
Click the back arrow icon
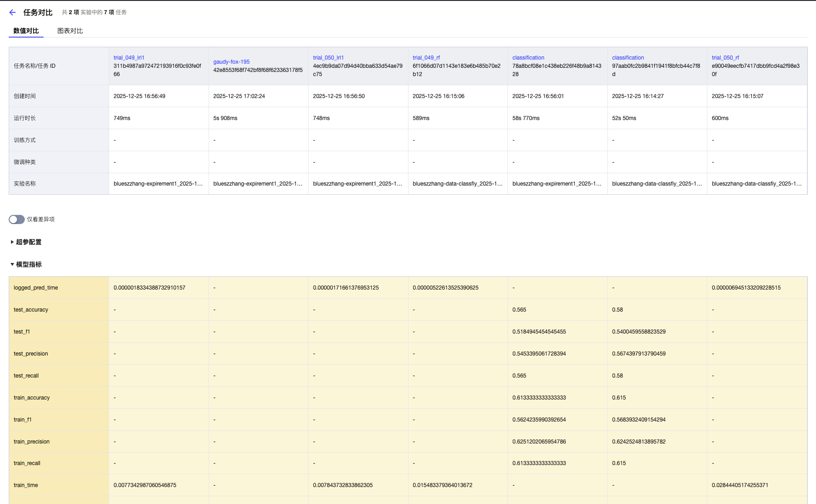pos(12,12)
